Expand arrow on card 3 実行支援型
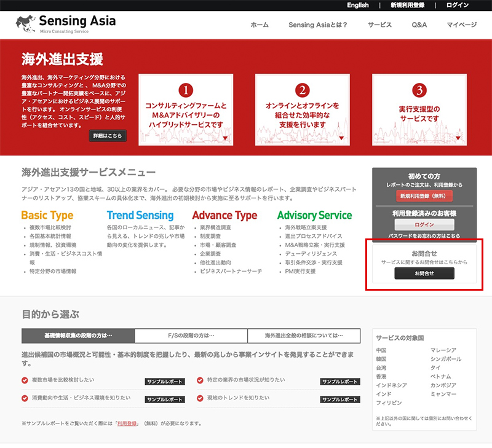The width and height of the screenshot is (492, 448). coord(458,138)
